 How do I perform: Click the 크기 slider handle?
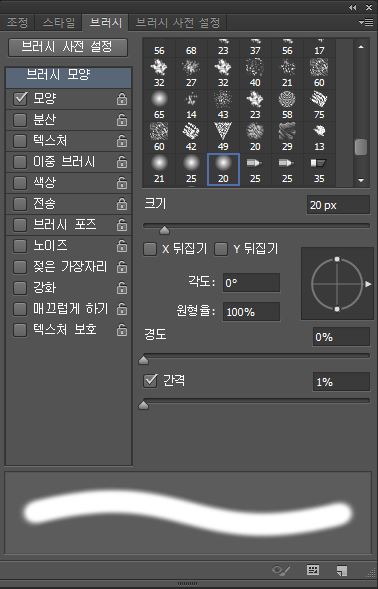[164, 230]
